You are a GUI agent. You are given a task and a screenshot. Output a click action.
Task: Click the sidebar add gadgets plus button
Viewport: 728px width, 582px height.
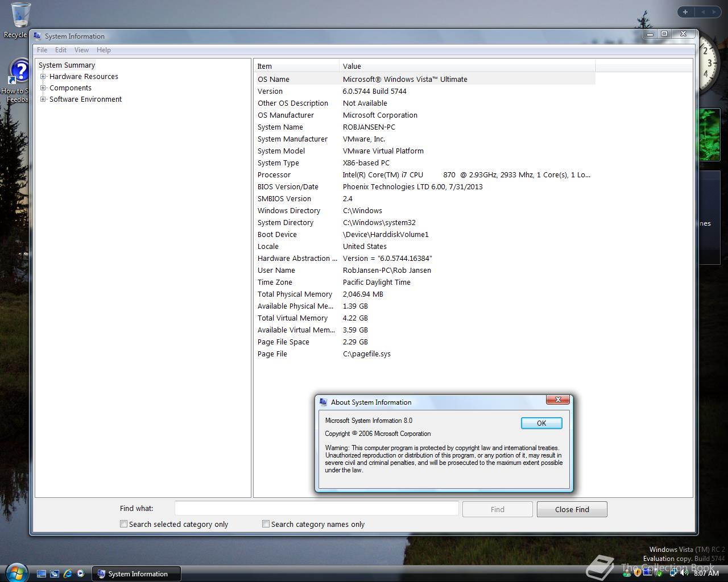point(685,11)
